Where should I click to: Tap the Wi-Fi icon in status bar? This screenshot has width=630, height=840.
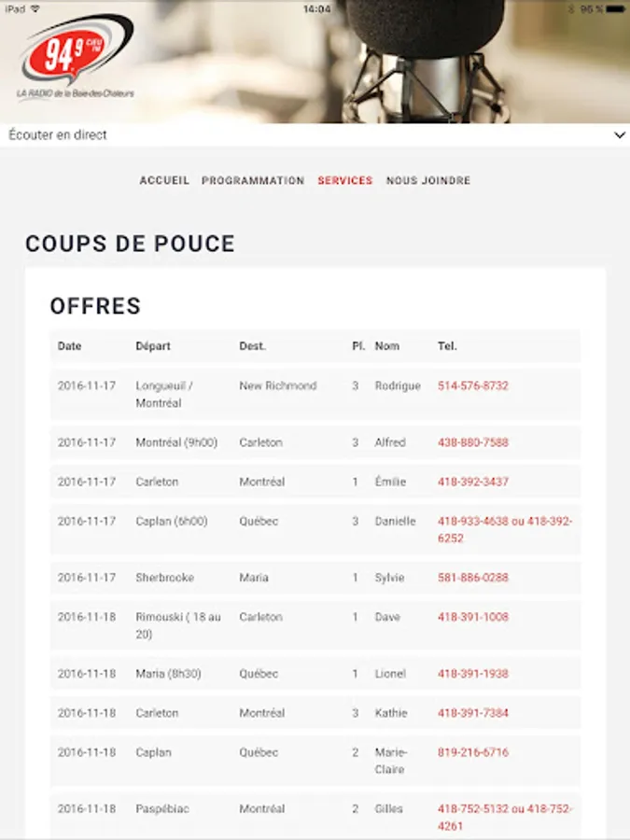[x=35, y=8]
